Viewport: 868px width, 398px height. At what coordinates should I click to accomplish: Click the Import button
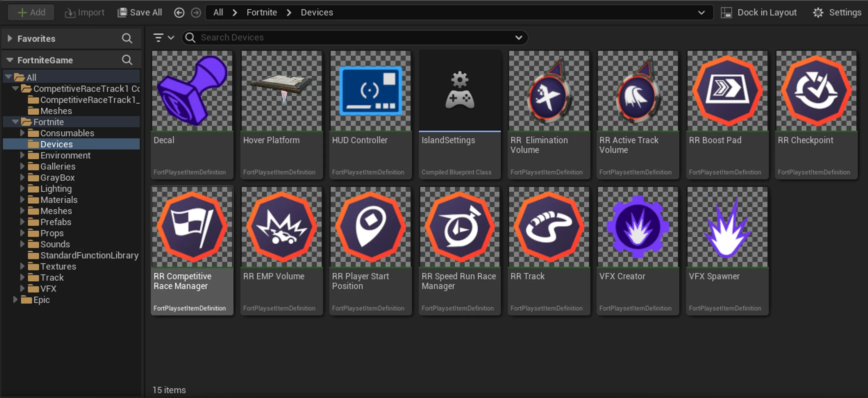tap(84, 12)
